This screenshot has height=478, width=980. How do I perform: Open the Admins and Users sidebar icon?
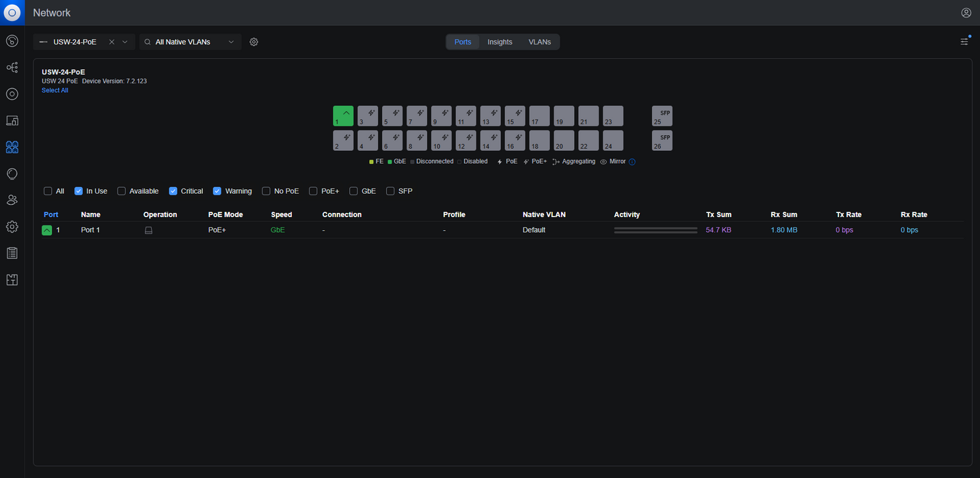[12, 200]
